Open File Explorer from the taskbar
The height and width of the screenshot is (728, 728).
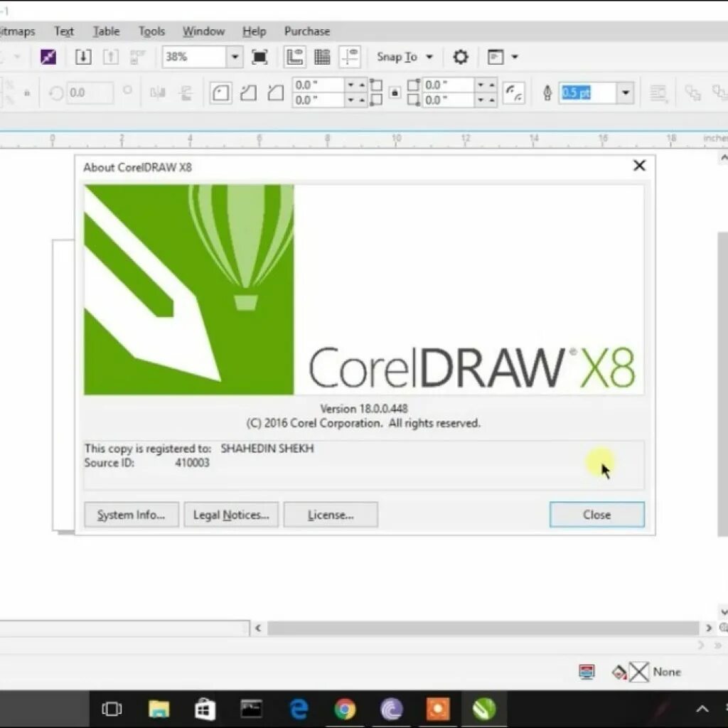coord(159,709)
